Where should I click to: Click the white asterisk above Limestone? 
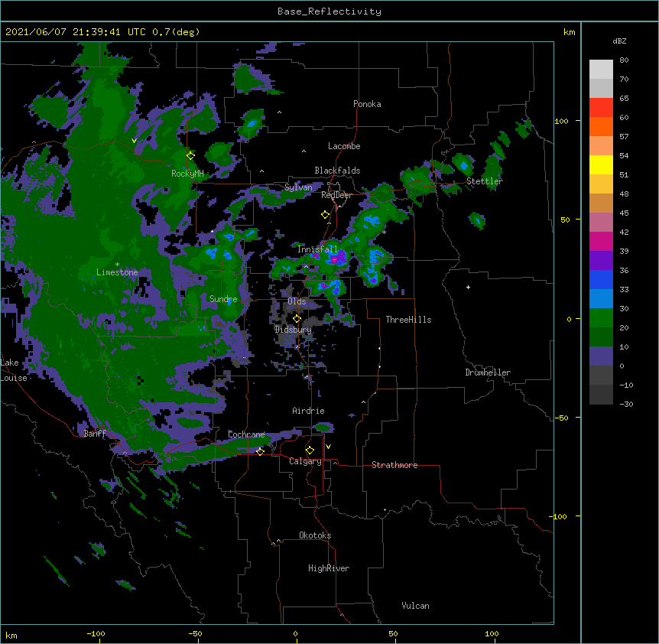coord(117,265)
